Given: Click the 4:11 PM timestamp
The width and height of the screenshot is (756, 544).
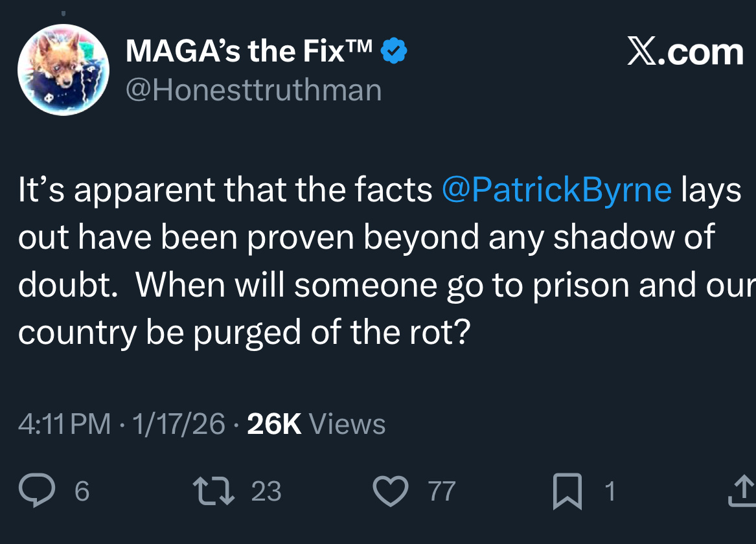Looking at the screenshot, I should tap(64, 424).
